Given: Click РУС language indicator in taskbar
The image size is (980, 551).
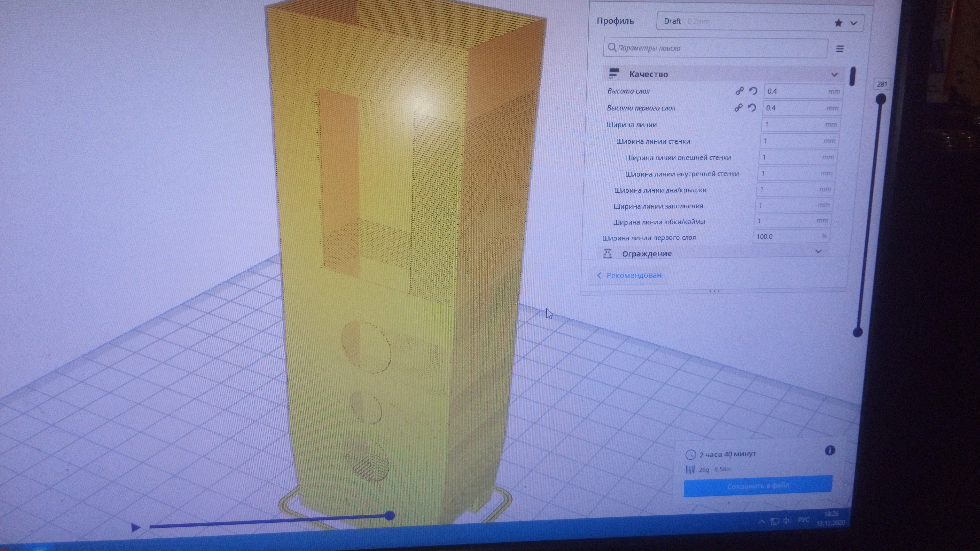Looking at the screenshot, I should [804, 520].
